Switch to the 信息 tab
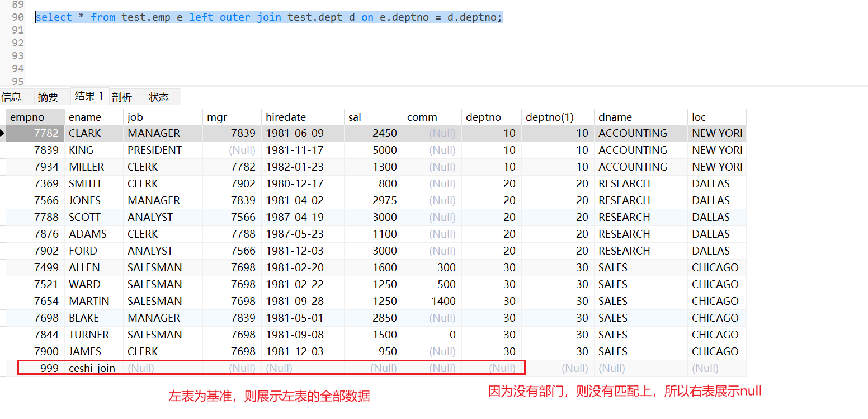868x419 pixels. click(x=11, y=97)
